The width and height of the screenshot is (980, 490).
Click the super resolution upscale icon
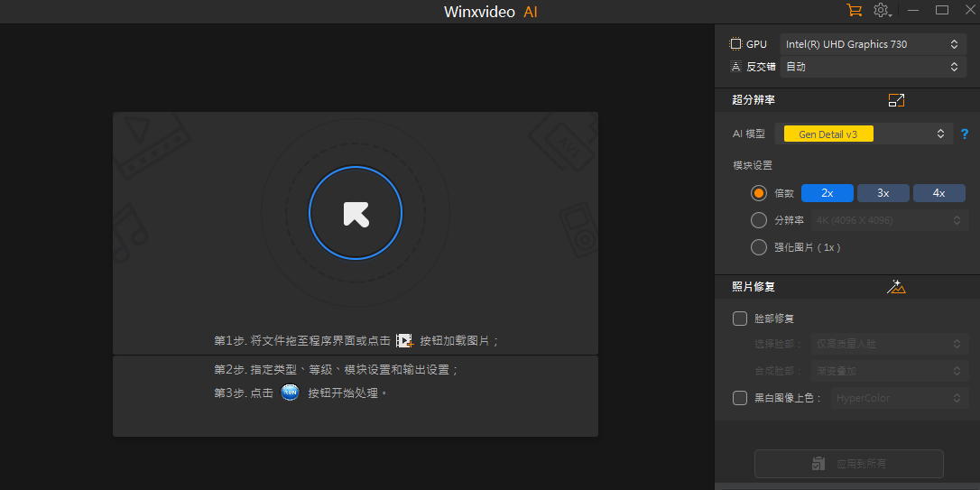pos(896,100)
